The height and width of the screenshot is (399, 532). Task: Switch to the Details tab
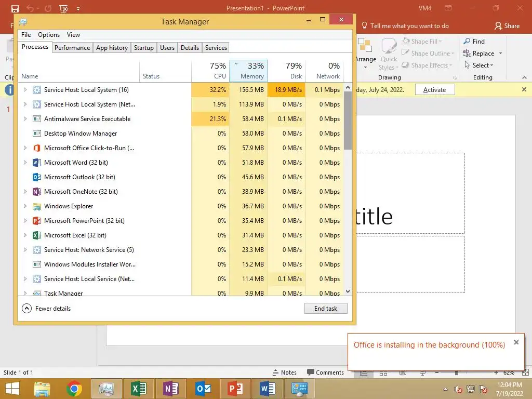(190, 47)
